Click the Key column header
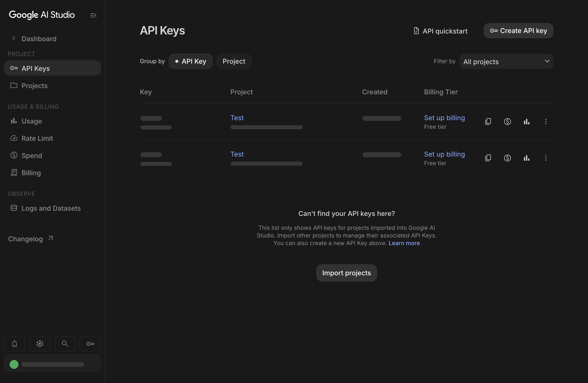Viewport: 588px width, 383px height. [146, 92]
